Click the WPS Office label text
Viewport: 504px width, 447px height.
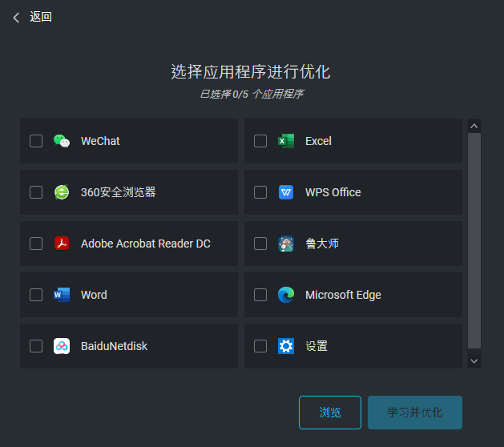[x=333, y=192]
